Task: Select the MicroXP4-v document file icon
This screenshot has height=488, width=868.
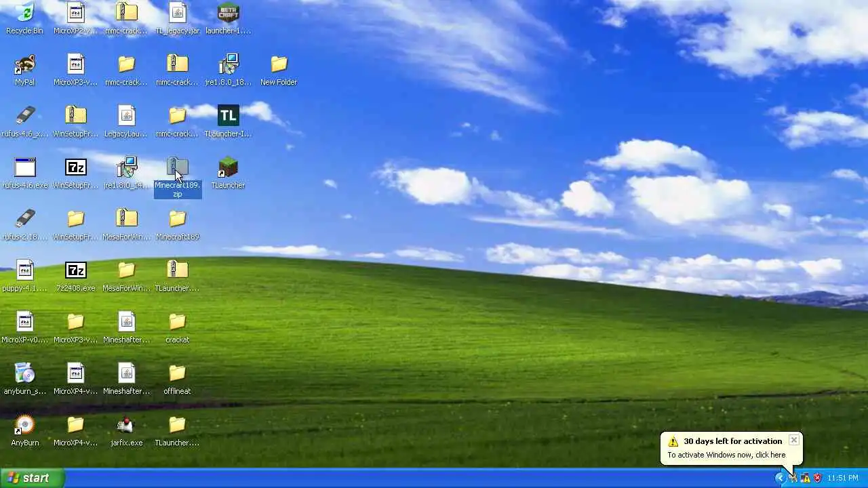Action: pos(75,373)
